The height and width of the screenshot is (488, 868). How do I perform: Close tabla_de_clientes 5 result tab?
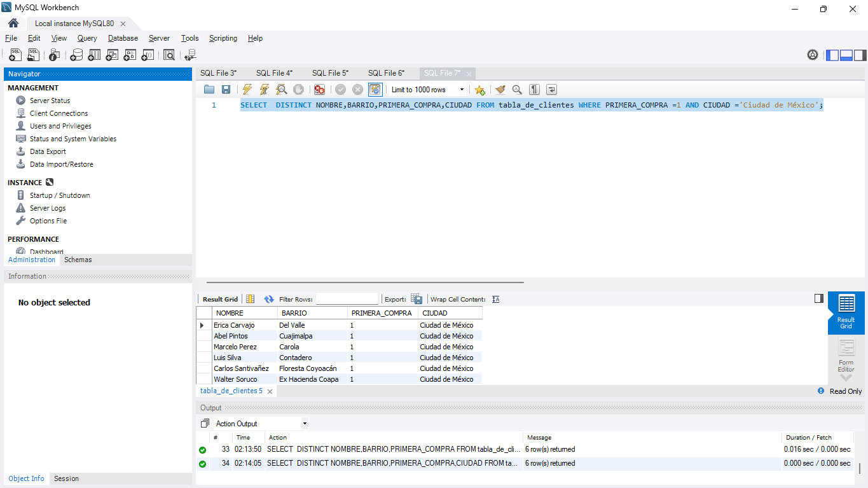coord(270,391)
